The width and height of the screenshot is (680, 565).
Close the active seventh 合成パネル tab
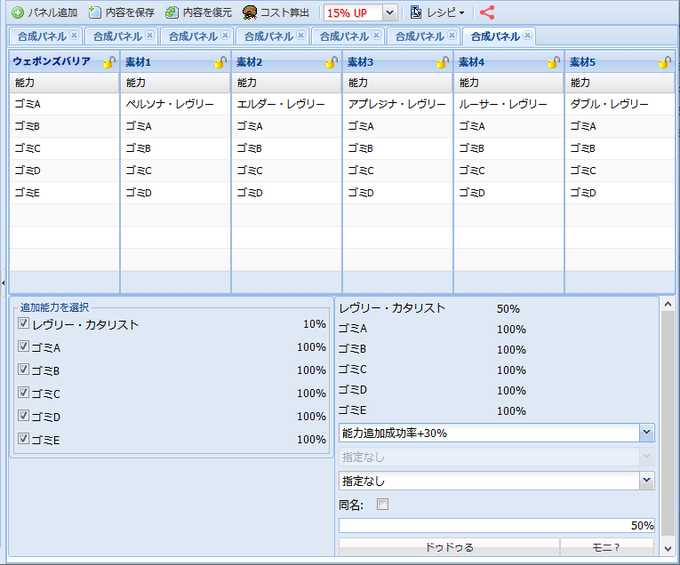coord(527,35)
